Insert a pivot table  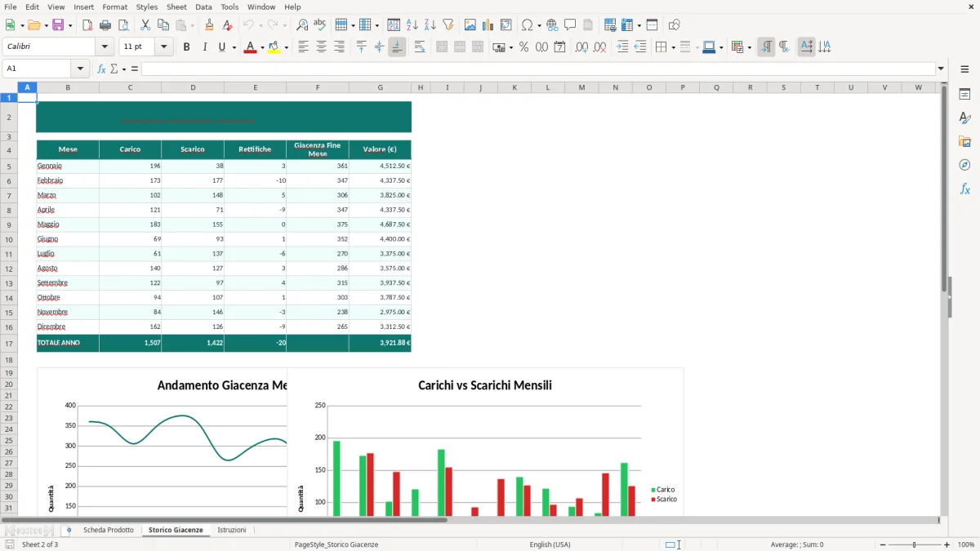pos(506,25)
